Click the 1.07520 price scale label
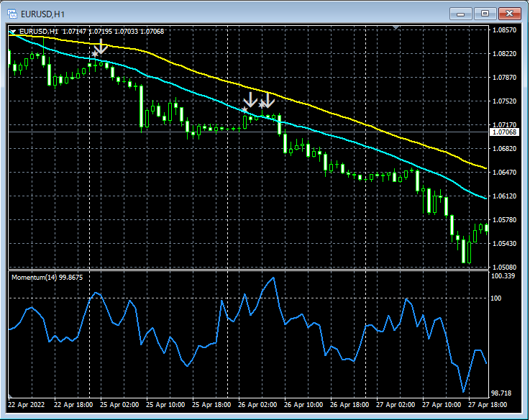Image resolution: width=530 pixels, height=420 pixels. coord(505,101)
